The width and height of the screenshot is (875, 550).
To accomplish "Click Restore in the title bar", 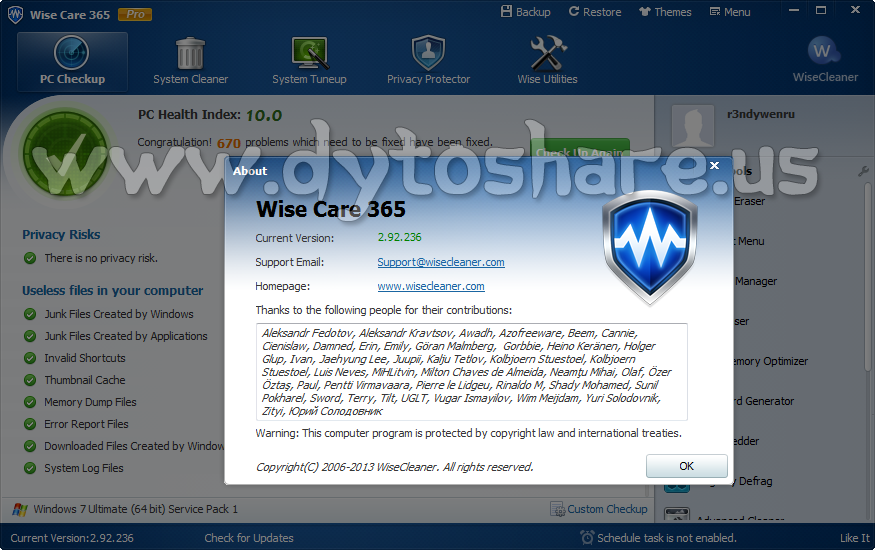I will [595, 12].
